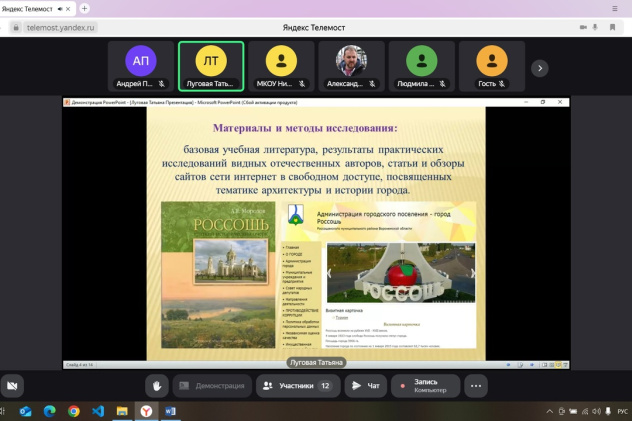Open Outlook from the taskbar
This screenshot has width=632, height=421.
tap(25, 411)
